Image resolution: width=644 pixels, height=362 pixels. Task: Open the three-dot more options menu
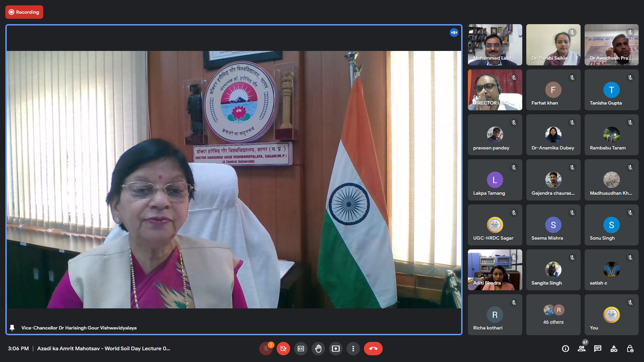(x=353, y=349)
